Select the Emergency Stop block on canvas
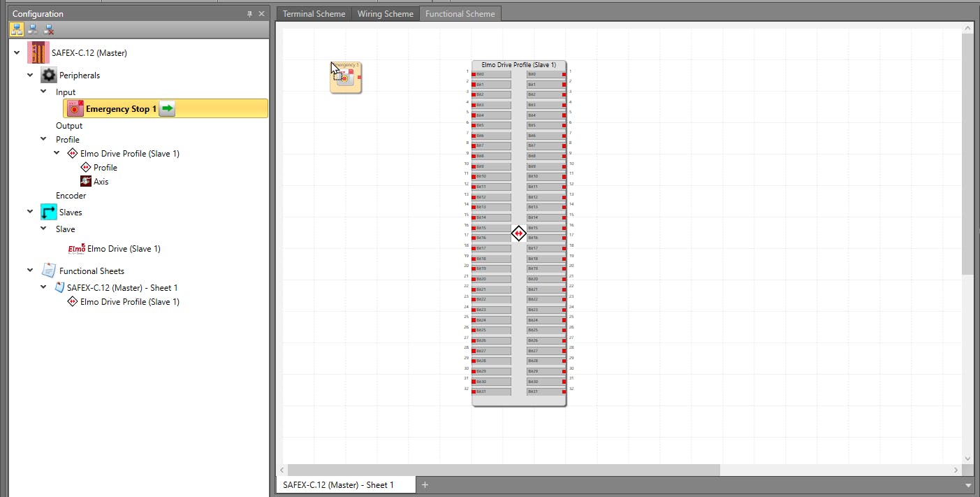Image resolution: width=980 pixels, height=497 pixels. pyautogui.click(x=346, y=78)
